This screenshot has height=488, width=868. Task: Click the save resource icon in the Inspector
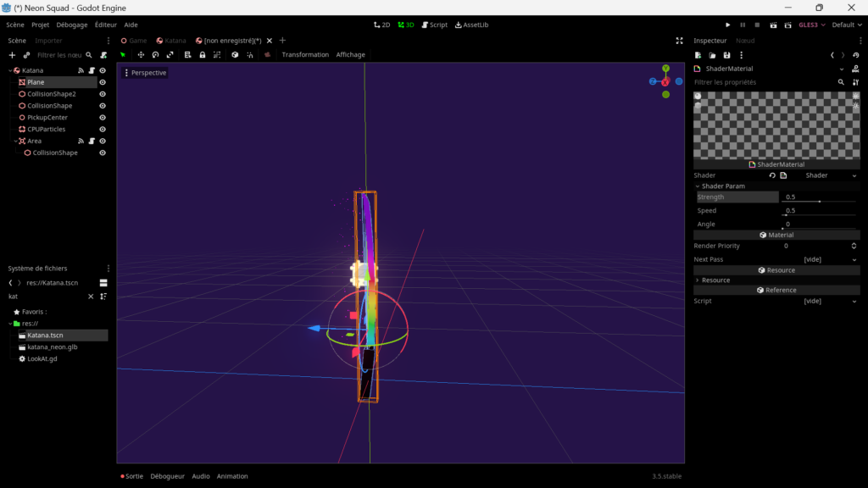click(727, 54)
